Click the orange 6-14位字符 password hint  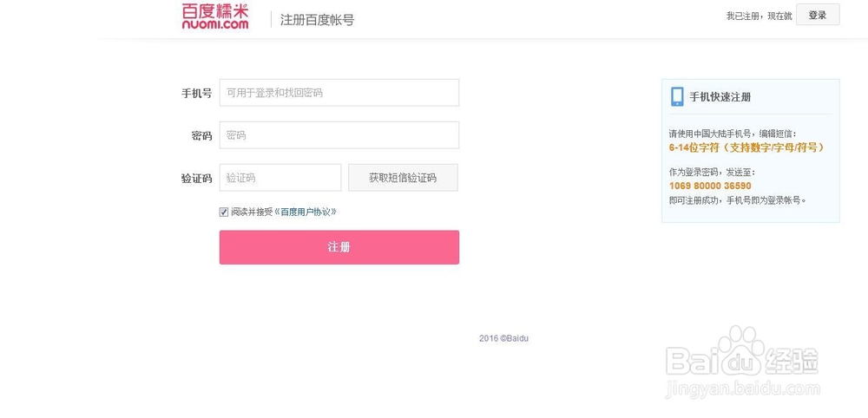point(746,147)
